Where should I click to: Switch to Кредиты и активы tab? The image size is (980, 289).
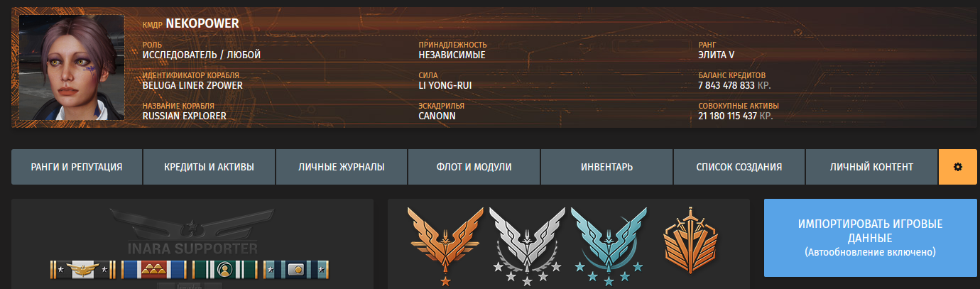tap(209, 167)
